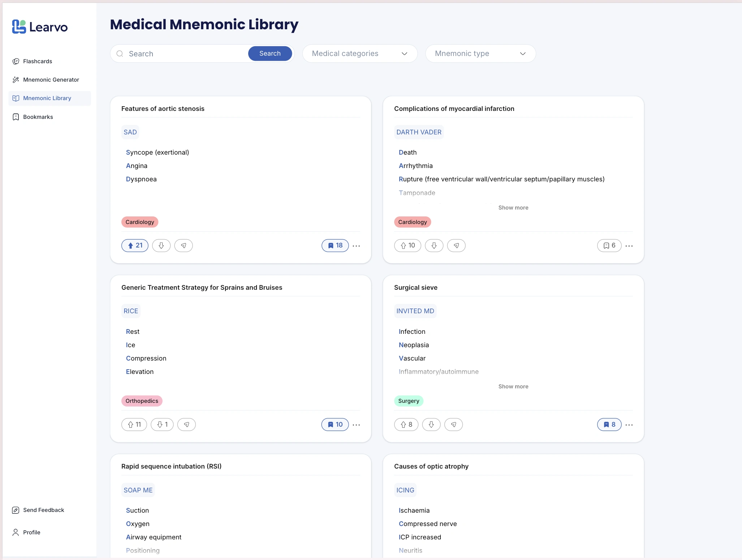Open more options on Surgical sieve card
Viewport: 742px width, 560px height.
[629, 425]
